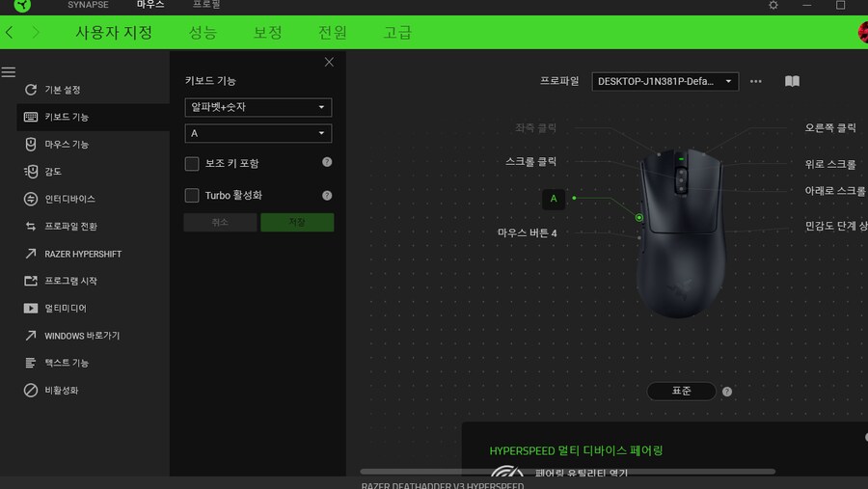The image size is (868, 489).
Task: Select the 민감도 단계 mapping
Action: [x=836, y=226]
